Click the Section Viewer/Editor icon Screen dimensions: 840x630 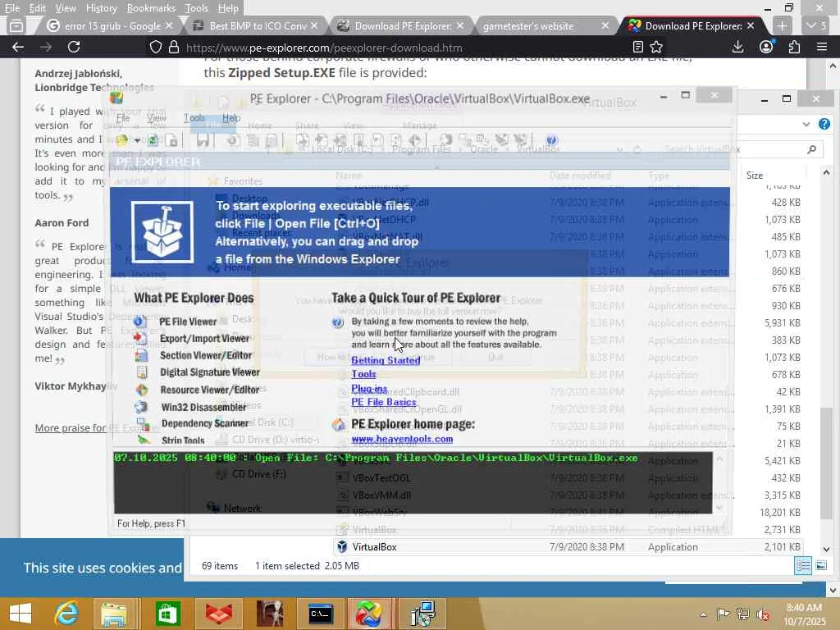tap(141, 355)
